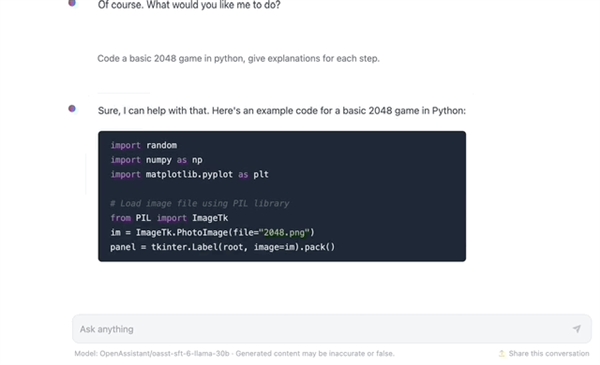This screenshot has width=600, height=365.
Task: Click the 'import numpy as np' code line
Action: 156,160
